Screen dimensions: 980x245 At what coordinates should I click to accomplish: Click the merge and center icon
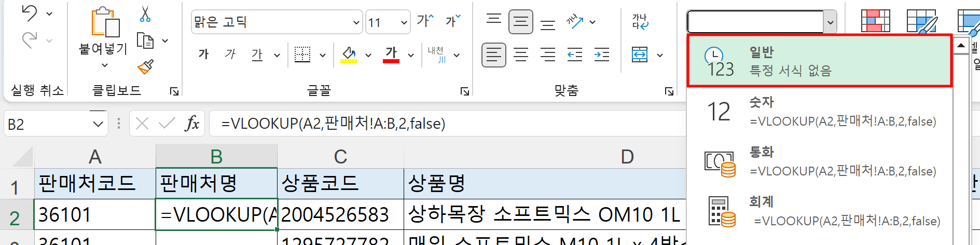click(640, 55)
